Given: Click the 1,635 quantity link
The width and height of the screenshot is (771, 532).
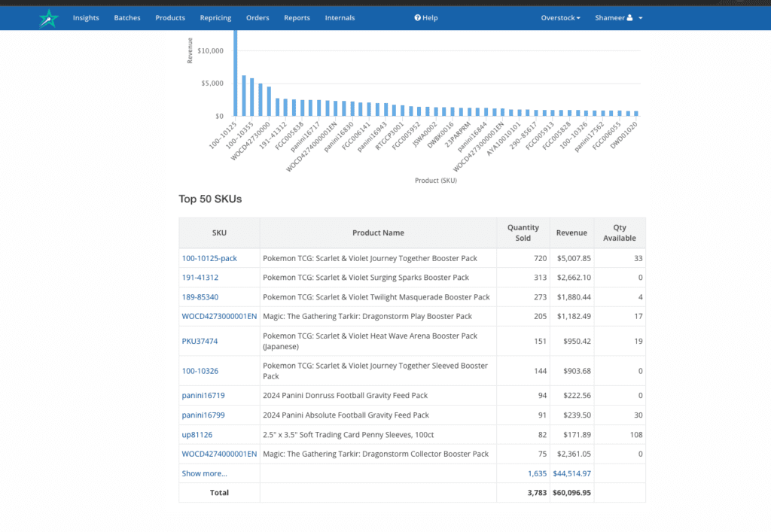Looking at the screenshot, I should (x=537, y=473).
